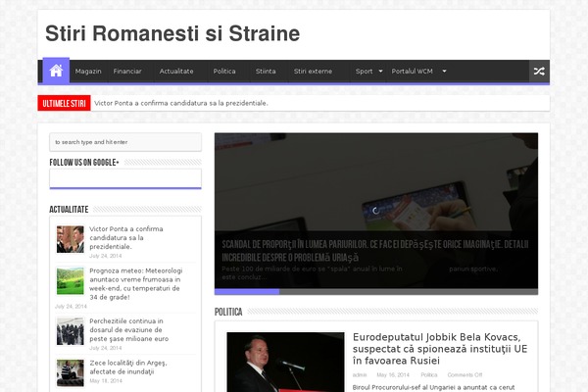This screenshot has height=392, width=588.
Task: Click the Follow us on Google+ widget box
Action: pyautogui.click(x=125, y=178)
